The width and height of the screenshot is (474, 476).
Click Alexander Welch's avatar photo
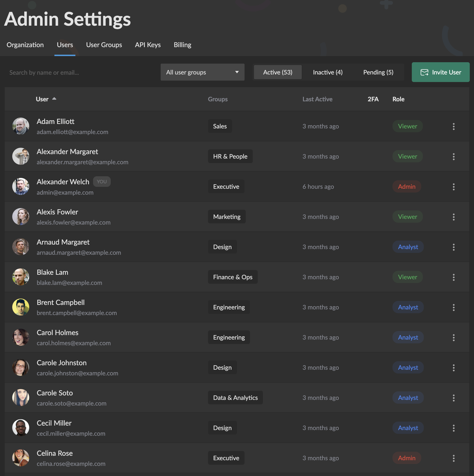[21, 186]
